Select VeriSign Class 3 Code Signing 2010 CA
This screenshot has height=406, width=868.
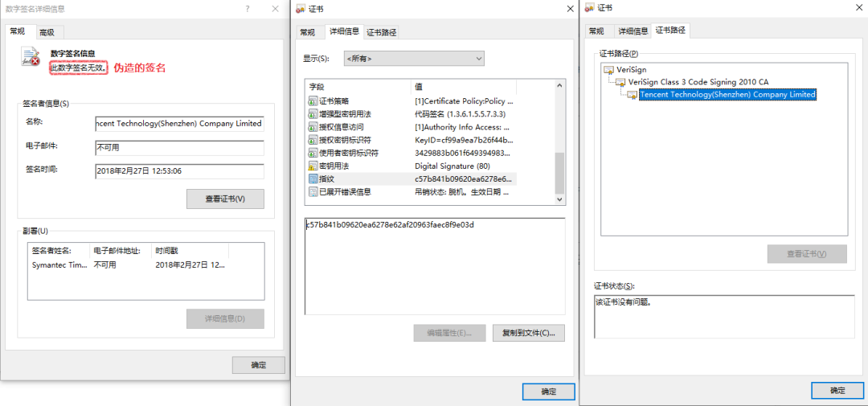point(698,82)
